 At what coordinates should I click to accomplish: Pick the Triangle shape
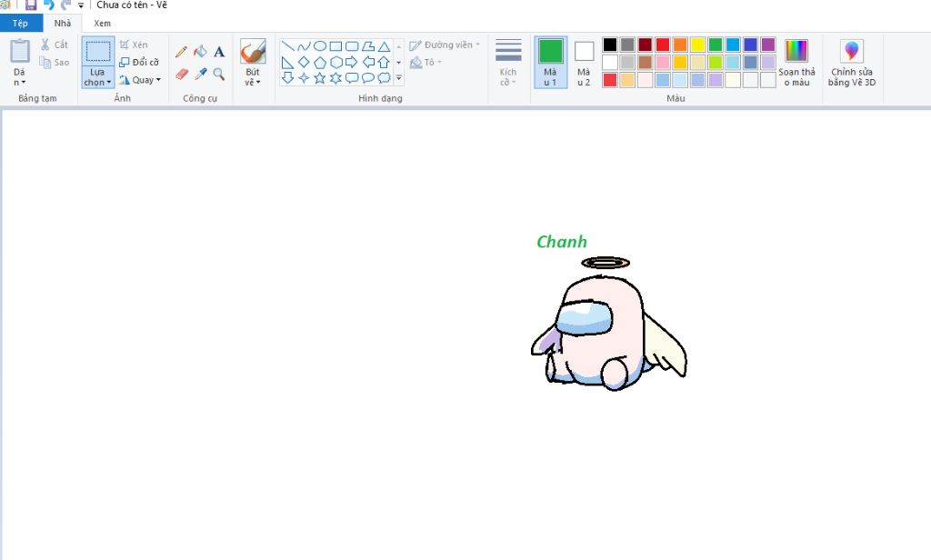pyautogui.click(x=385, y=46)
